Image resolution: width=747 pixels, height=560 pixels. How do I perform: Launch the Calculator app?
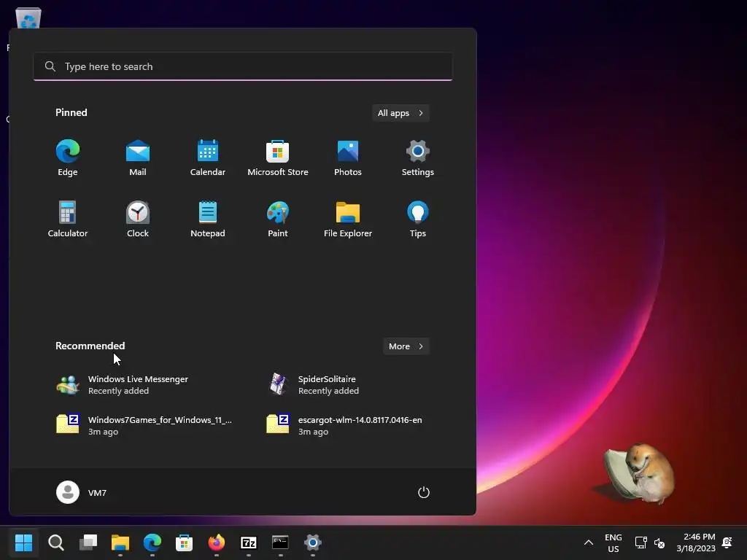click(x=68, y=219)
